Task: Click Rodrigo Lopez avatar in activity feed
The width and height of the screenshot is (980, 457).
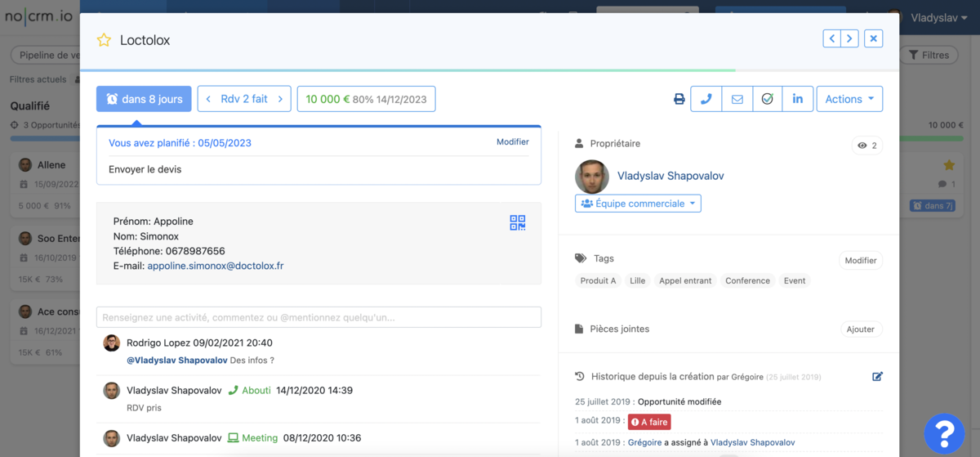Action: [112, 343]
